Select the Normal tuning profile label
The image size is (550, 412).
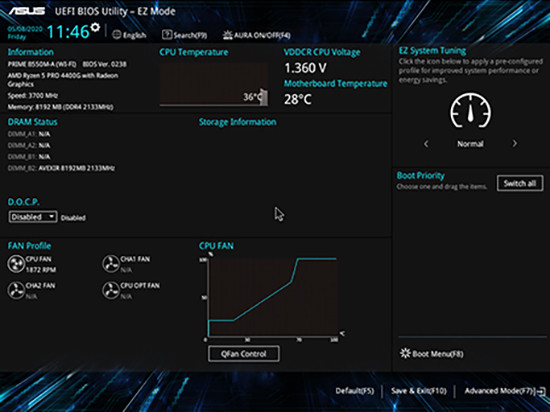[470, 144]
